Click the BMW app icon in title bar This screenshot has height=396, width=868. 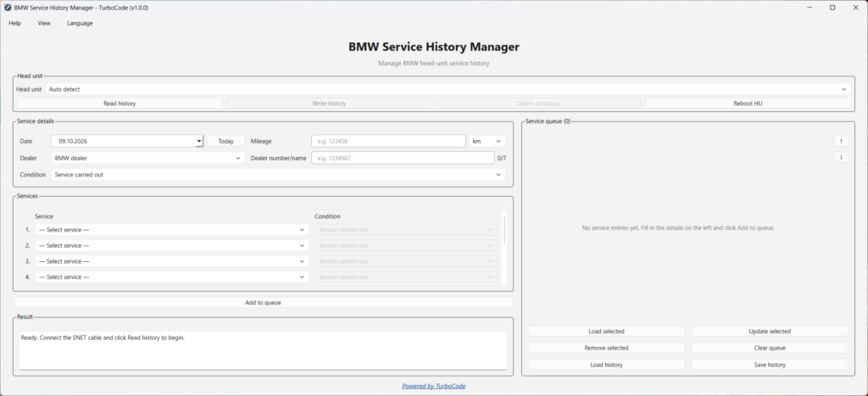coord(8,8)
